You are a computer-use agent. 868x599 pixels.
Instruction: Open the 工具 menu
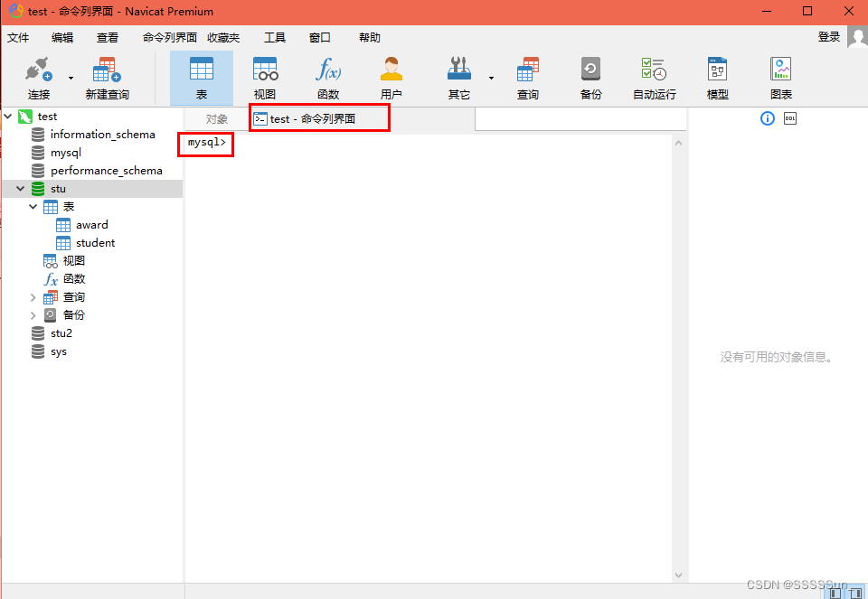[x=275, y=38]
